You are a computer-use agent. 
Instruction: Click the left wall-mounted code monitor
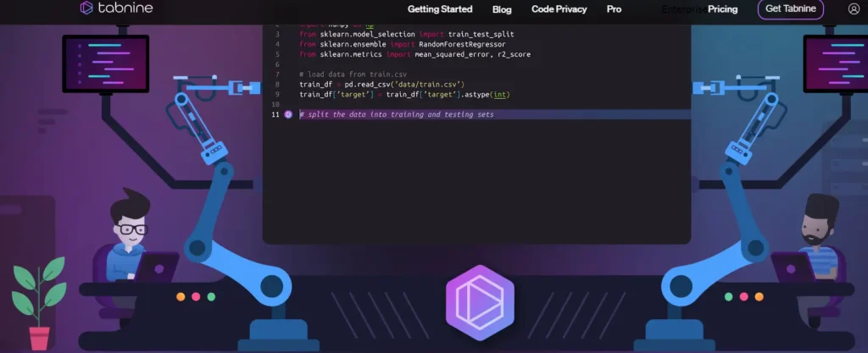(106, 63)
